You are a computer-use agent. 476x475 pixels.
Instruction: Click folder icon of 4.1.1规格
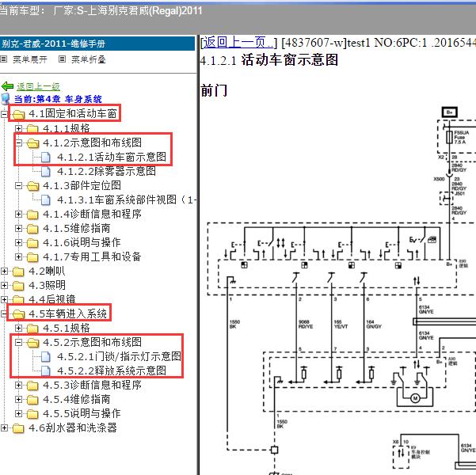click(x=32, y=129)
